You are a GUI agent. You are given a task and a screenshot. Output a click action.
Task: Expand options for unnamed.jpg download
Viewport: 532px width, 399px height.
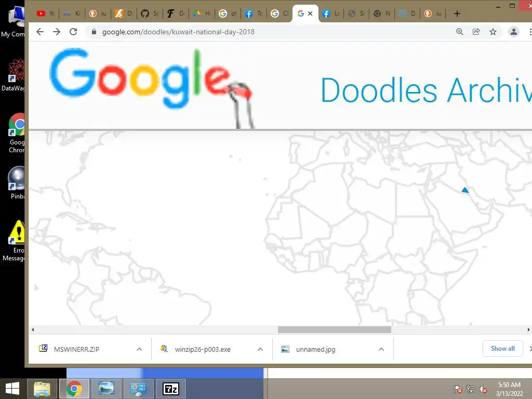pyautogui.click(x=381, y=349)
